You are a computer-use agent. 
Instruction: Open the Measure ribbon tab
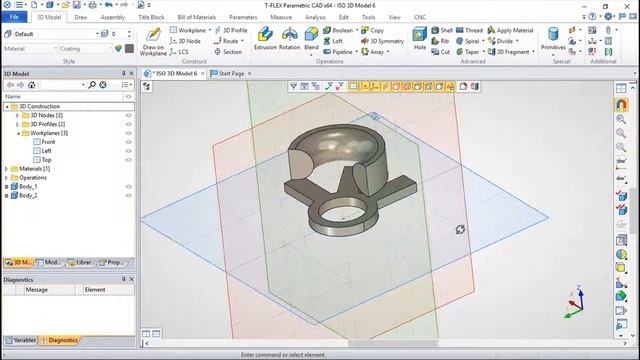[281, 17]
